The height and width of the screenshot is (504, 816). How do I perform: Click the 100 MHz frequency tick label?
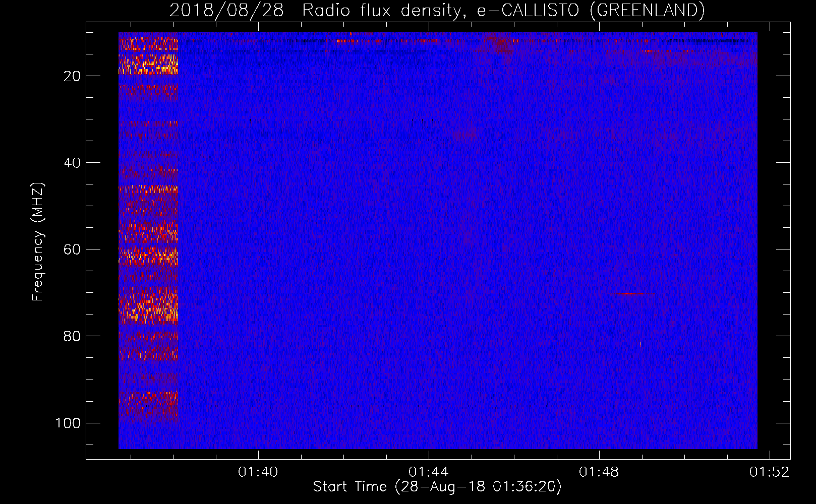tap(68, 423)
